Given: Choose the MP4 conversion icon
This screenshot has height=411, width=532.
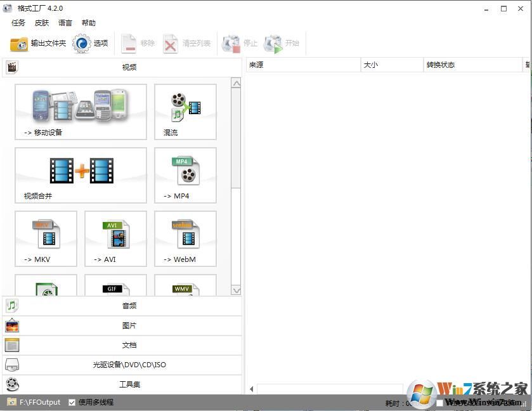Looking at the screenshot, I should (185, 175).
